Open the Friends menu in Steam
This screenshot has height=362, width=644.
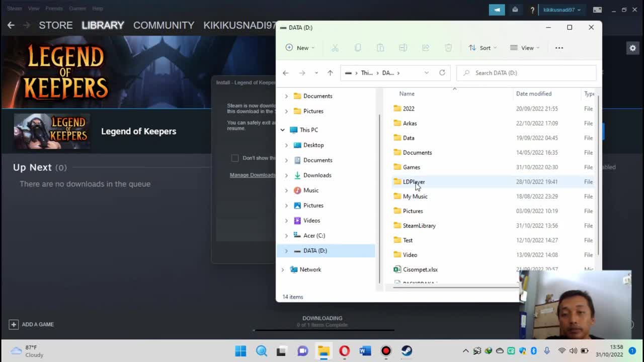tap(54, 9)
